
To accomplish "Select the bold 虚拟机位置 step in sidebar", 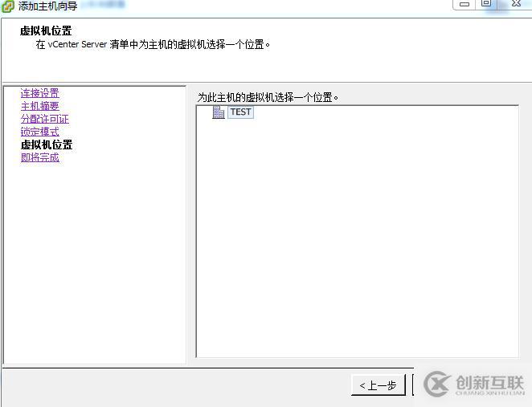I will point(47,144).
